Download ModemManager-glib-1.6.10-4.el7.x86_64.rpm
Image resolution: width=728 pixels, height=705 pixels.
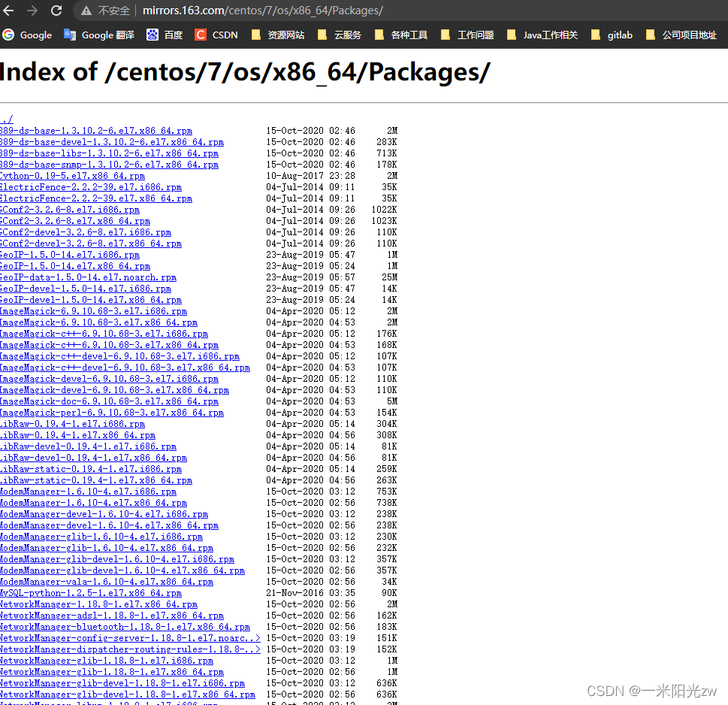(107, 548)
